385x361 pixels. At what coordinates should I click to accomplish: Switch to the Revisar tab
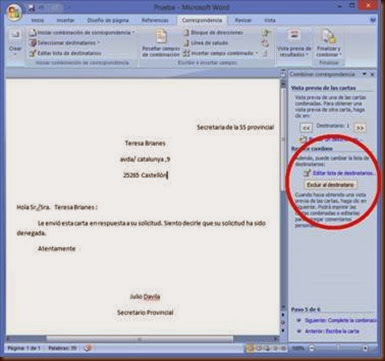(x=243, y=20)
